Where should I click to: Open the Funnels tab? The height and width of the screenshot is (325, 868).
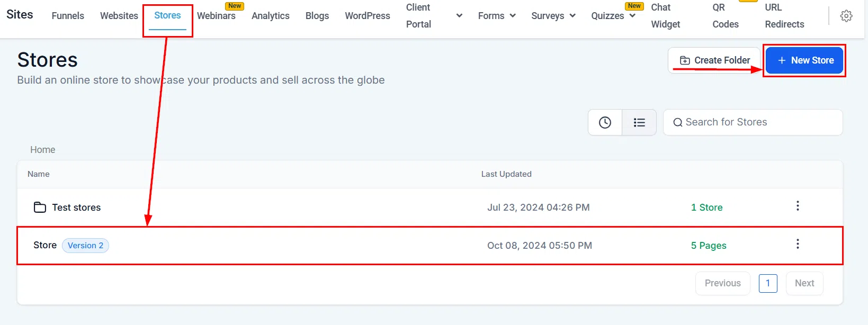[x=68, y=16]
